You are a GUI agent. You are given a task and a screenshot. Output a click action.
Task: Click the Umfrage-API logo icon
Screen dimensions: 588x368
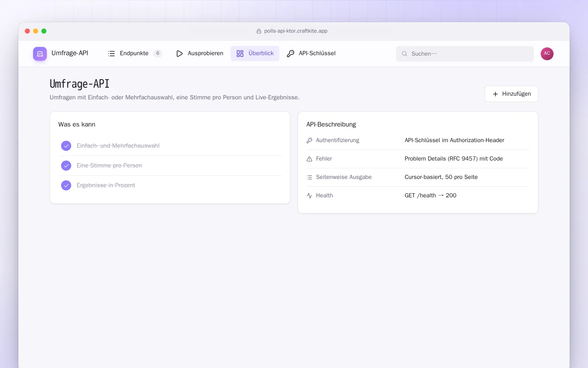tap(40, 54)
